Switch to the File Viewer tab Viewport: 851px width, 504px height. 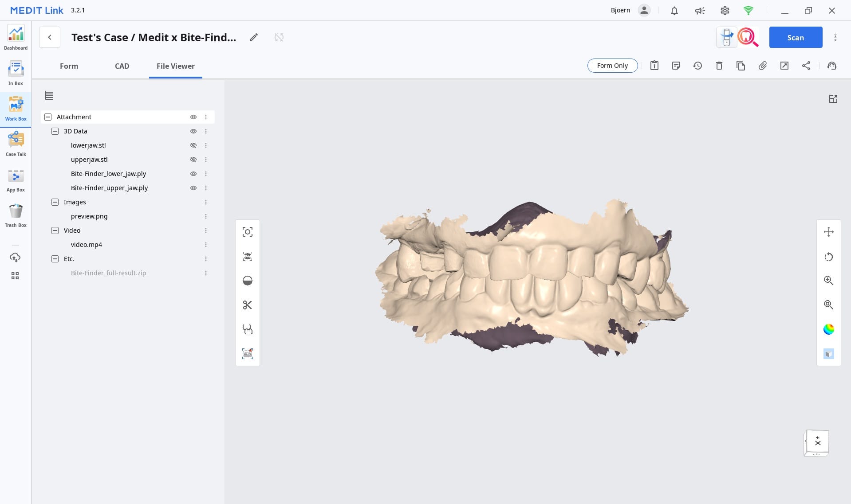pos(176,66)
